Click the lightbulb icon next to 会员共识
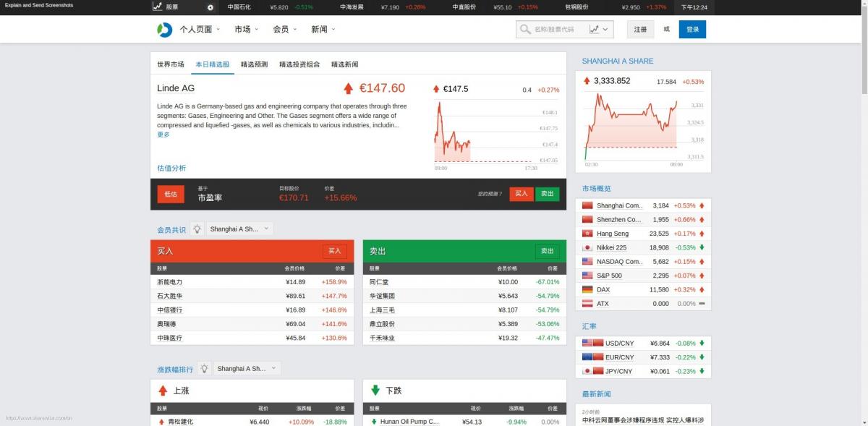This screenshot has width=868, height=426. [197, 229]
